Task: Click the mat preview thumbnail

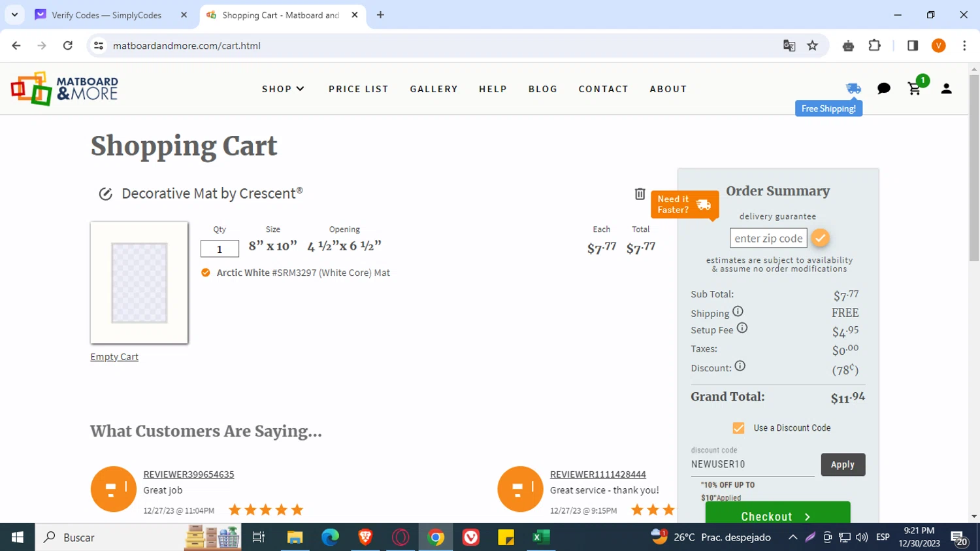Action: click(139, 282)
